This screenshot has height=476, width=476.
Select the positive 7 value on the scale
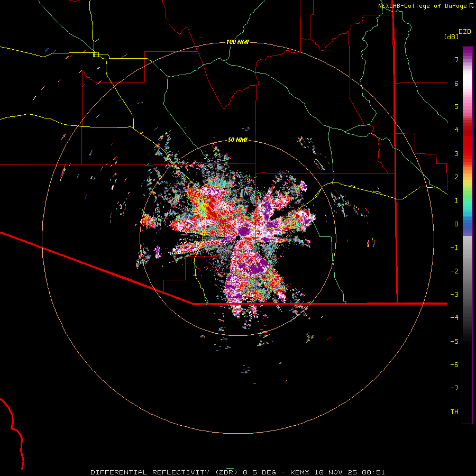pyautogui.click(x=456, y=59)
